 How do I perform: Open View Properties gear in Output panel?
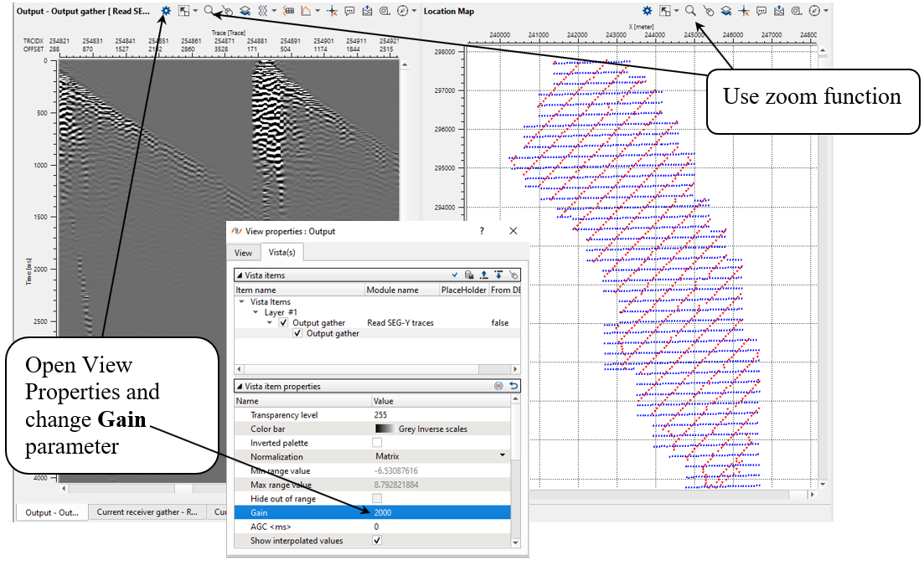[167, 11]
